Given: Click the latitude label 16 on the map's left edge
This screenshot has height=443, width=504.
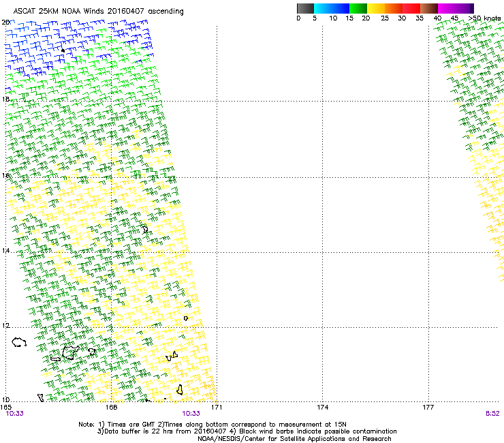Looking at the screenshot, I should (5, 175).
